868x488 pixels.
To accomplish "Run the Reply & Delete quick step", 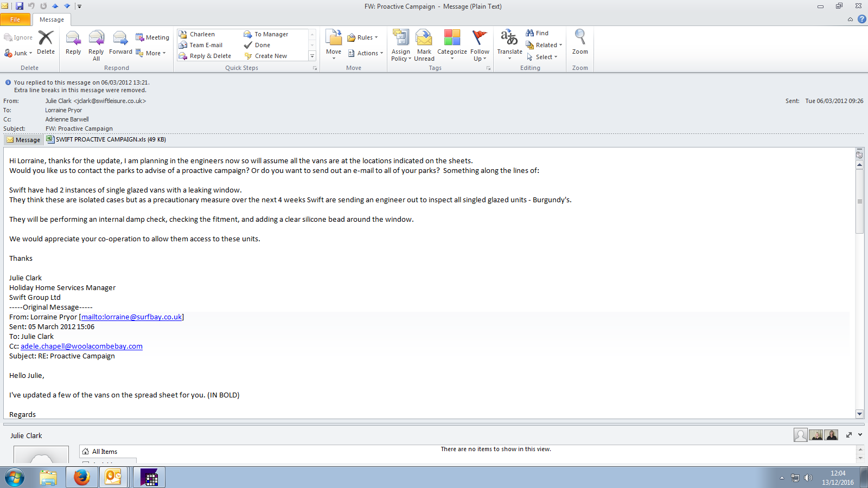I will (205, 56).
